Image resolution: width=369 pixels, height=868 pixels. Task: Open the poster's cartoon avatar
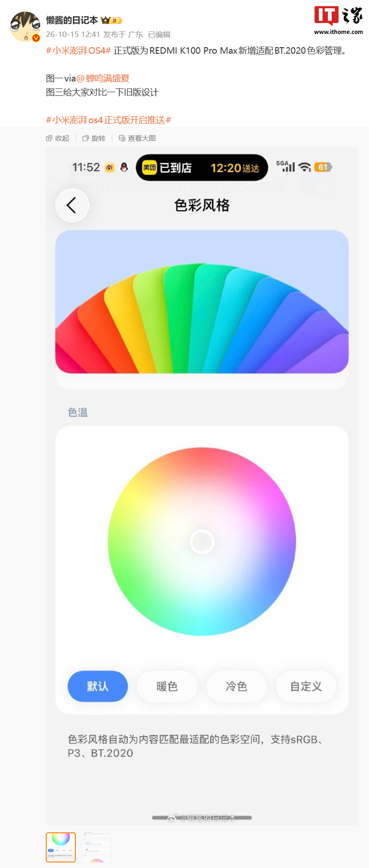[25, 27]
